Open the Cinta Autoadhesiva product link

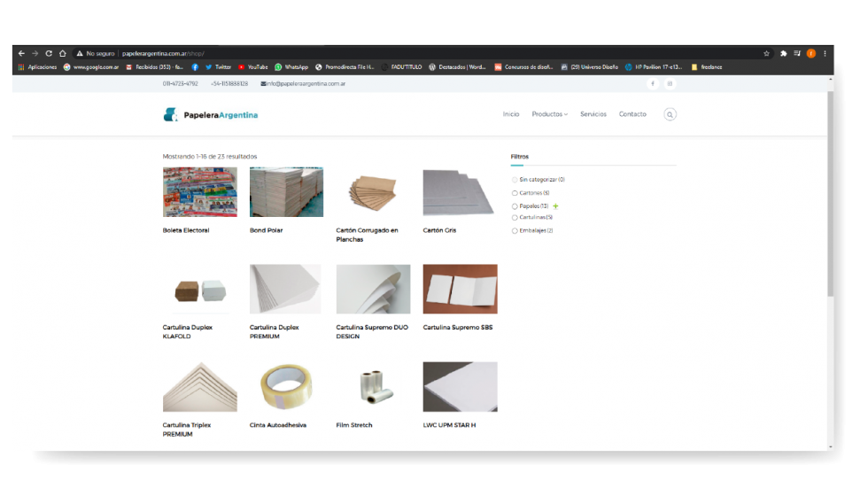click(278, 425)
